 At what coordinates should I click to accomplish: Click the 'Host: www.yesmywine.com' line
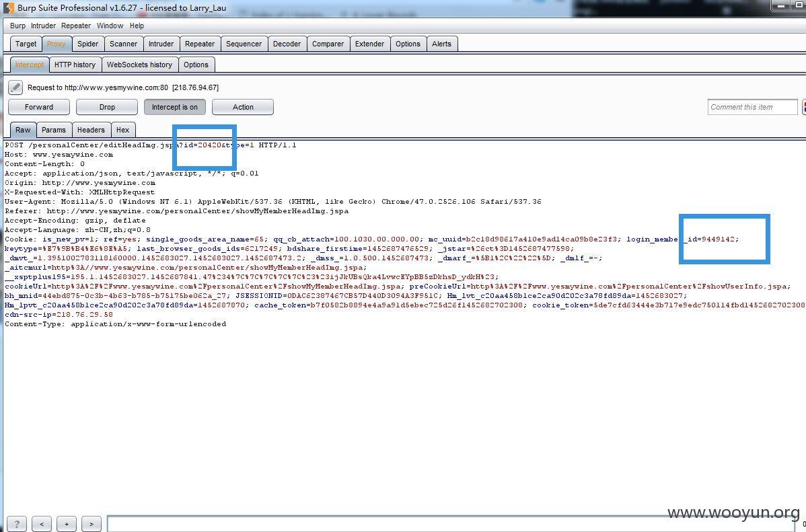click(59, 154)
